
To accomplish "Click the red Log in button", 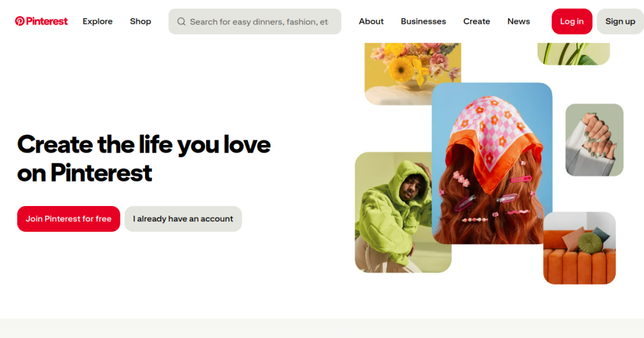I will pos(572,21).
